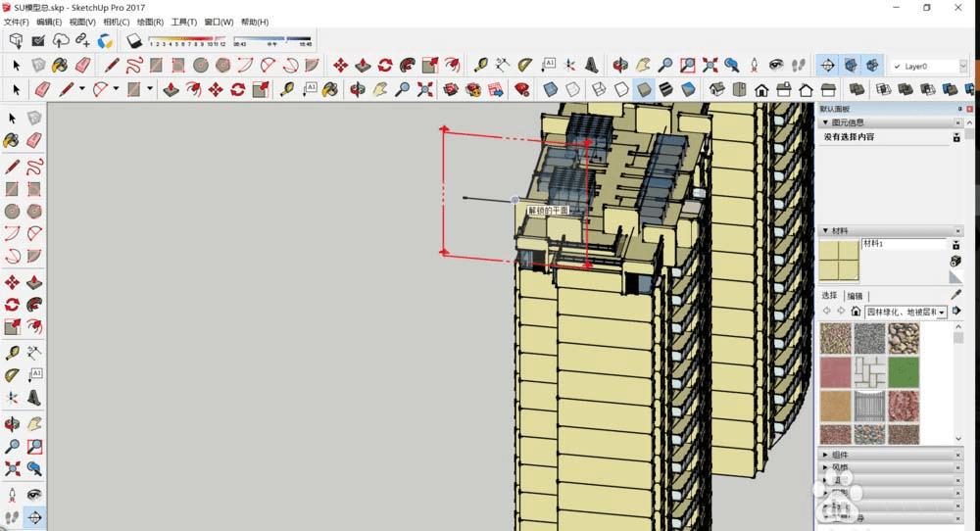Pick the Protractor tool in top toolbar
Image resolution: width=980 pixels, height=531 pixels.
click(x=525, y=66)
